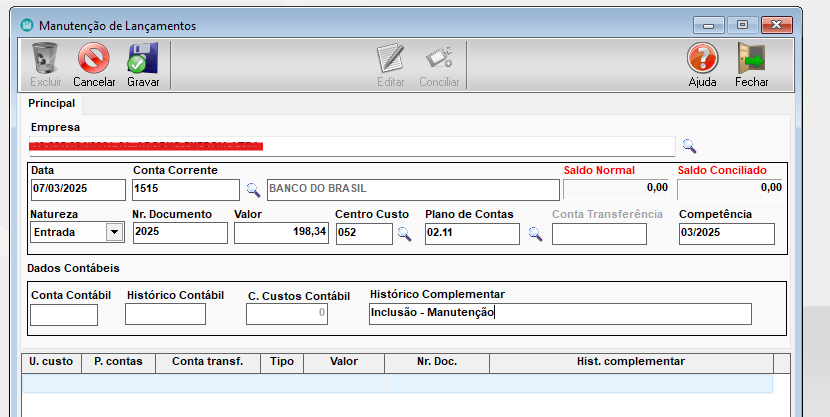
Task: Open Plano de Contas lookup magnifier
Action: coord(535,234)
